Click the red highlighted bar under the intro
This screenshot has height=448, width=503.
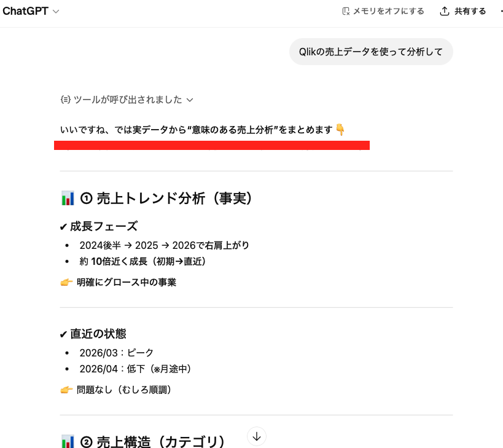point(211,145)
